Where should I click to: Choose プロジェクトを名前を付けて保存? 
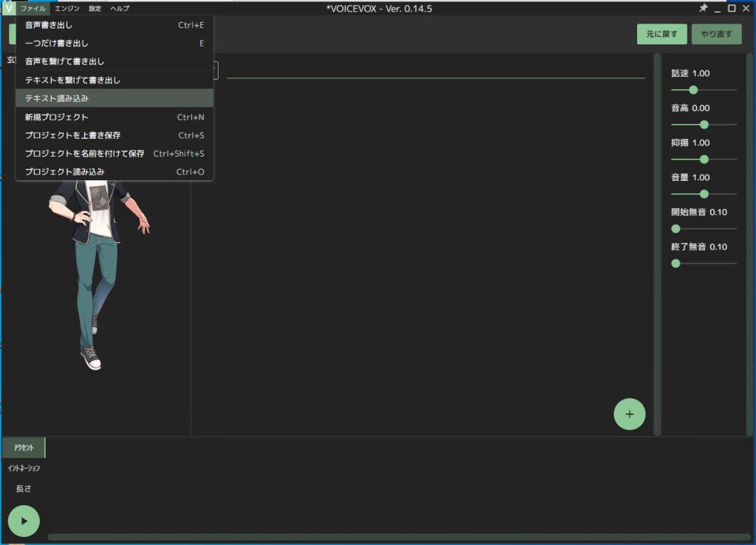coord(114,154)
